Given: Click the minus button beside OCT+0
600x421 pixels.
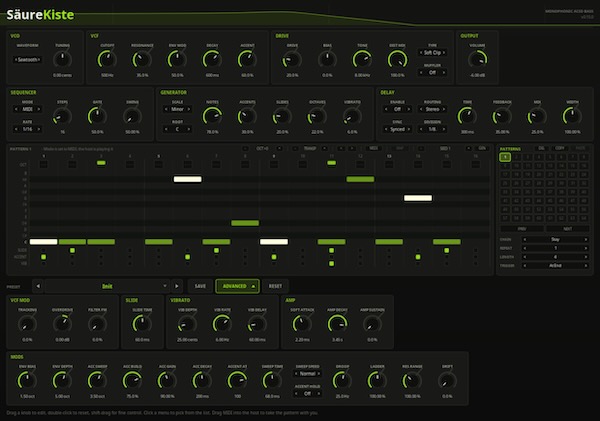Looking at the screenshot, I should point(245,148).
